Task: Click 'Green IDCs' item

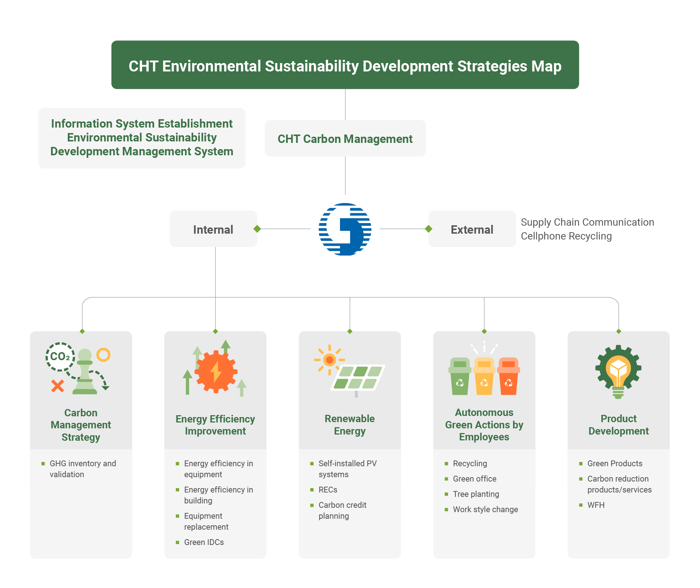Action: (x=204, y=542)
